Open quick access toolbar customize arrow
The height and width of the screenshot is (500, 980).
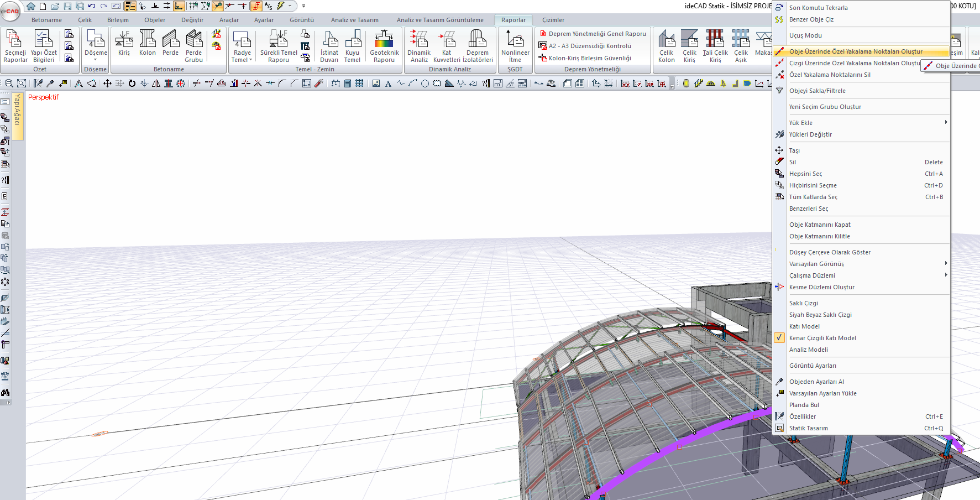(303, 6)
